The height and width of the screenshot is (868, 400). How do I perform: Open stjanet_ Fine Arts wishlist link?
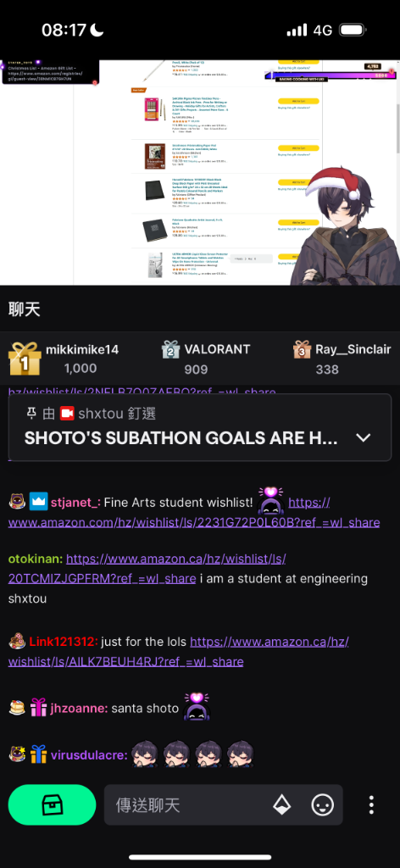click(194, 512)
